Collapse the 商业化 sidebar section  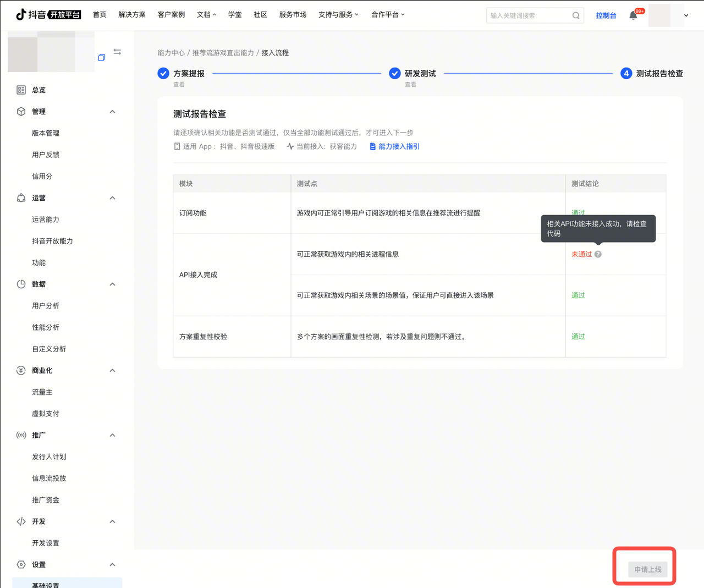click(112, 371)
